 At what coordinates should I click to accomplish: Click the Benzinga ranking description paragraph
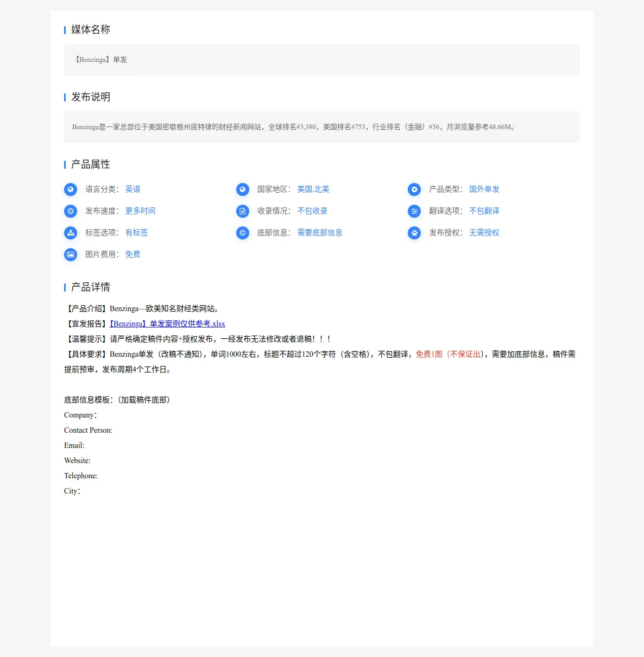[x=294, y=127]
